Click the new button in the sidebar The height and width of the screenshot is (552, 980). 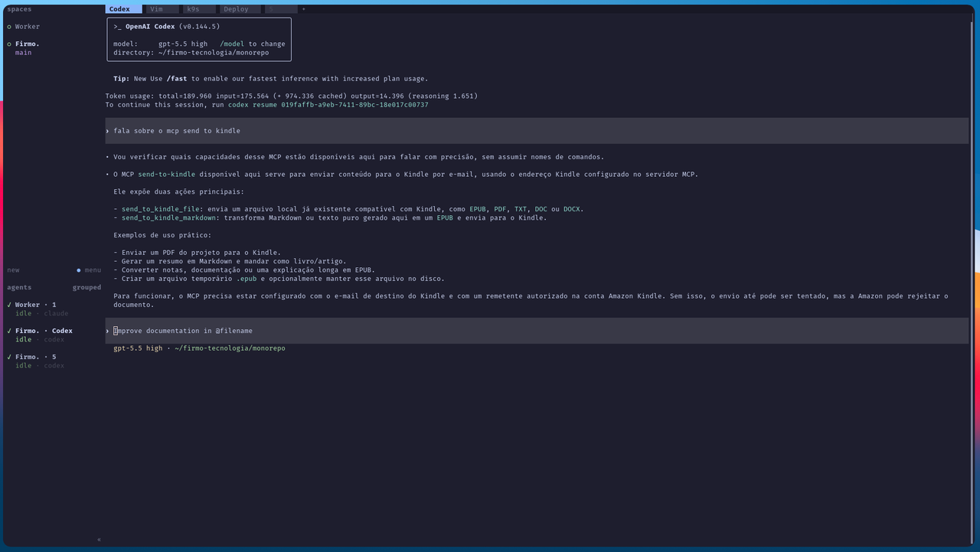coord(13,270)
